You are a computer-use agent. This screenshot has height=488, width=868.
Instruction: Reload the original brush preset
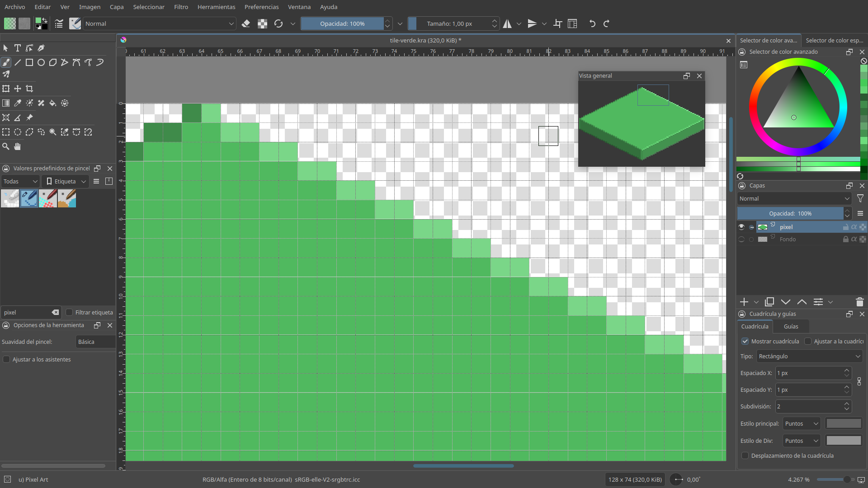[278, 23]
